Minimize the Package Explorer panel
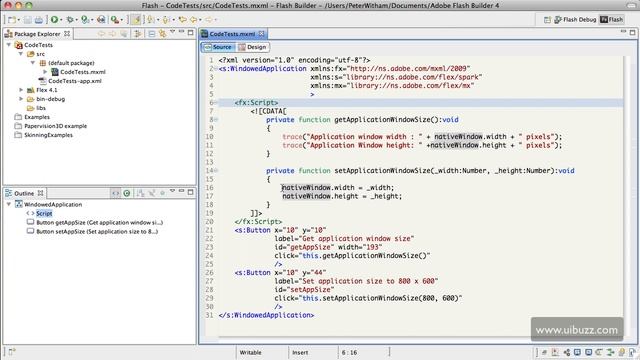This screenshot has width=640, height=360. (x=182, y=32)
